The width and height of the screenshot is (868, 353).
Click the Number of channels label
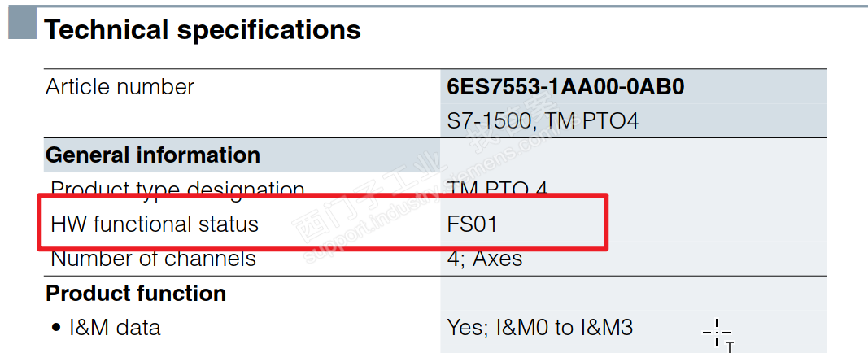[154, 259]
